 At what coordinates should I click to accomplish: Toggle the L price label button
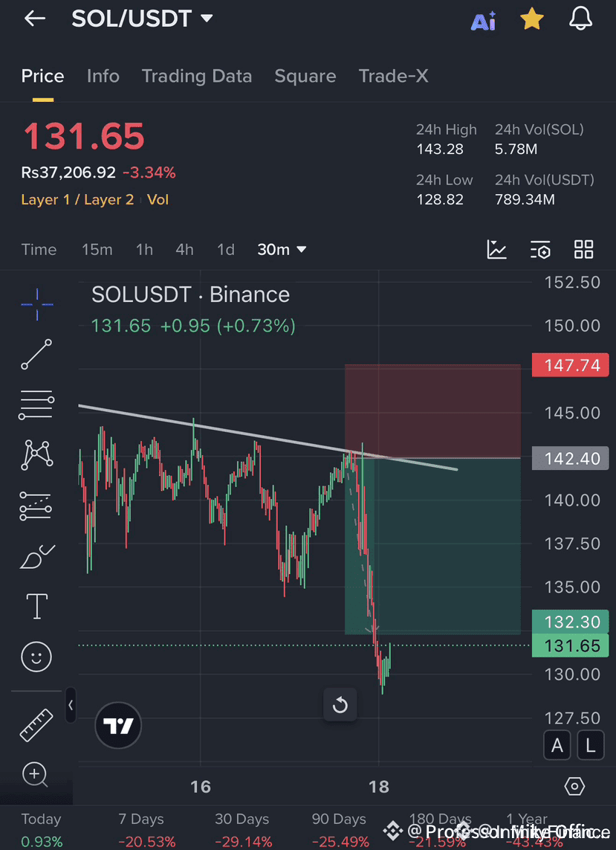pos(590,745)
